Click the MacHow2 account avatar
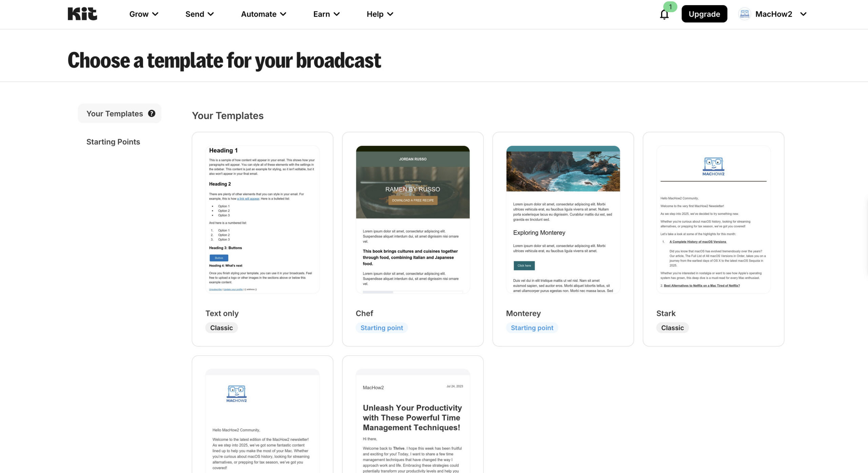This screenshot has height=473, width=868. pos(745,14)
